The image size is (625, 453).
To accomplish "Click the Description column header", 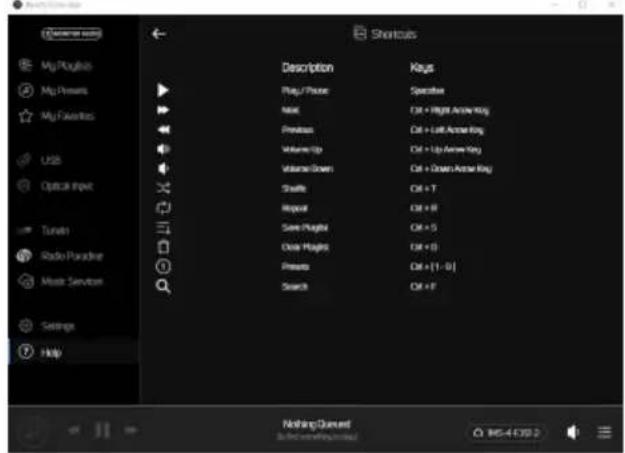I will [x=307, y=68].
